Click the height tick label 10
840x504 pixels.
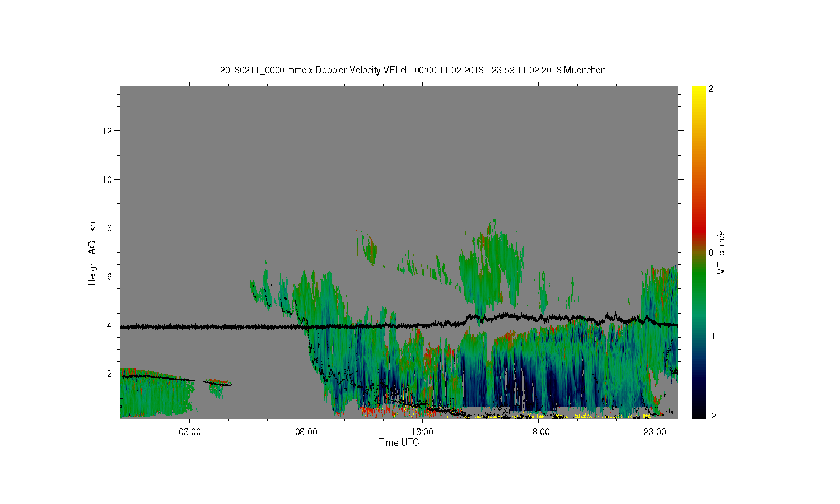pyautogui.click(x=108, y=180)
